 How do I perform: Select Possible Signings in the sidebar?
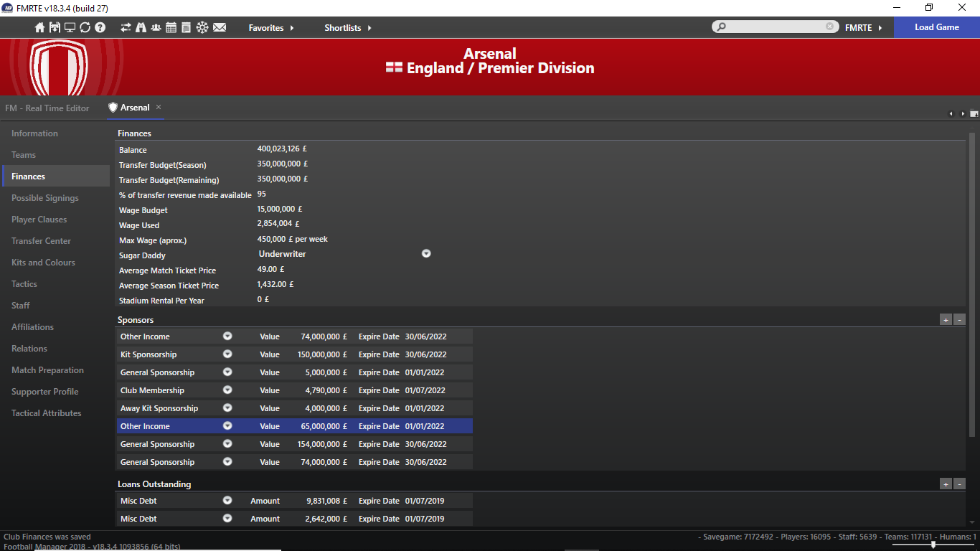(x=45, y=198)
